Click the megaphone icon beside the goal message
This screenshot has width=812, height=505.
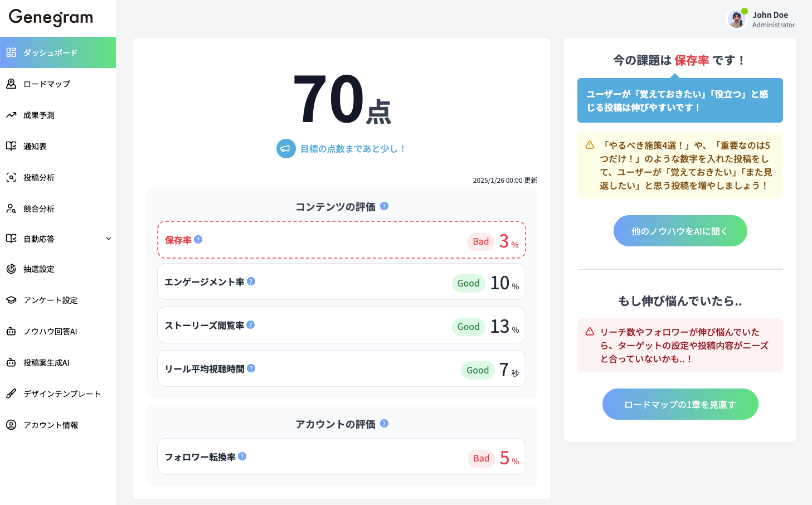coord(286,148)
